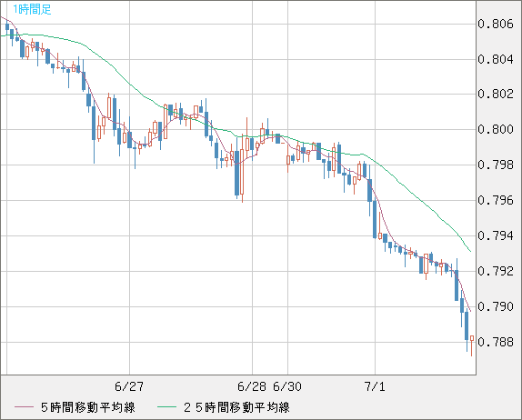Viewport: 522px width, 420px height.
Task: Click the 6/27 date label
Action: [x=129, y=386]
